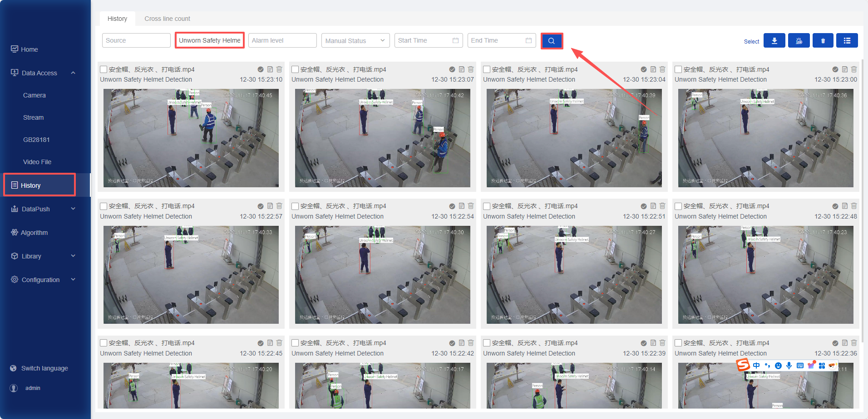Click the download button in top toolbar

[774, 41]
